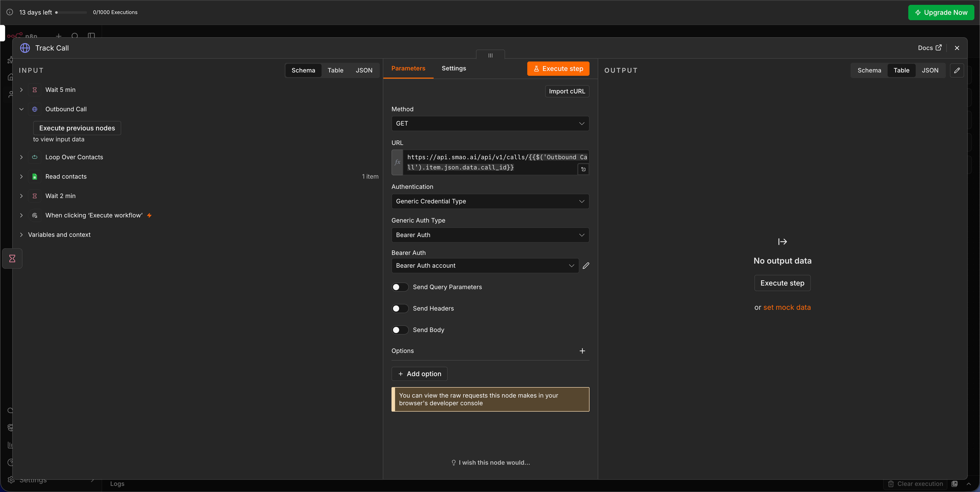Click the manual trigger cursor icon
The width and height of the screenshot is (980, 492).
(35, 215)
